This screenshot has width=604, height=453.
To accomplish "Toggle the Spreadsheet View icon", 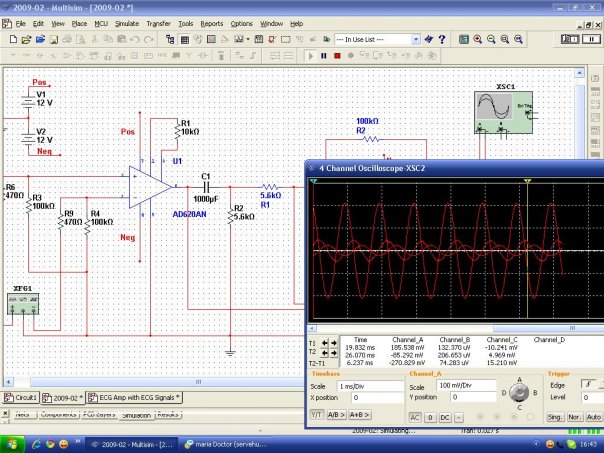I will click(185, 39).
